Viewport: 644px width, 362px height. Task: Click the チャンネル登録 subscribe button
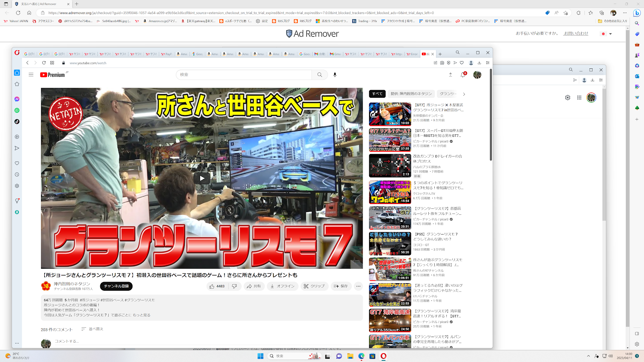click(x=116, y=286)
